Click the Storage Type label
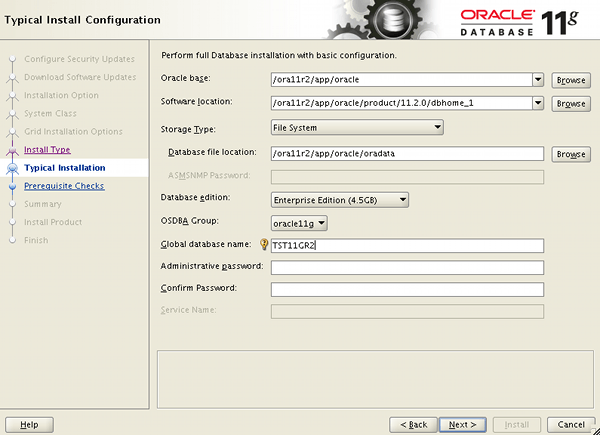 point(188,129)
